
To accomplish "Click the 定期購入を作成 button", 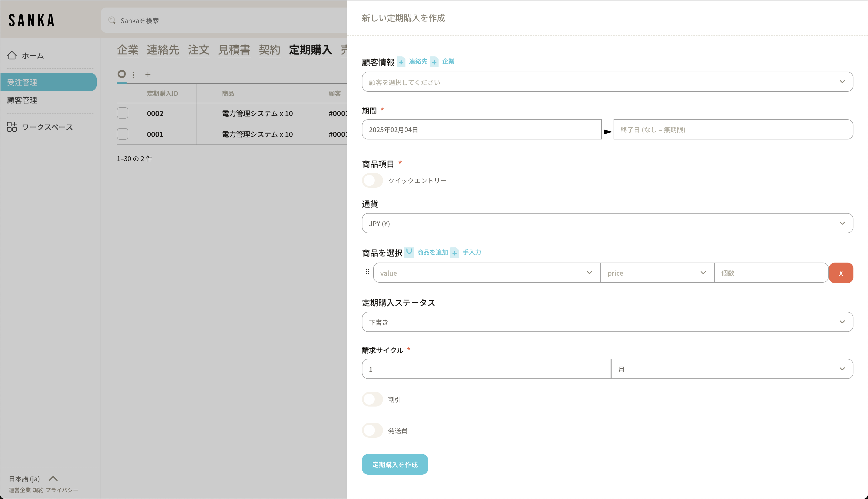I will 395,464.
